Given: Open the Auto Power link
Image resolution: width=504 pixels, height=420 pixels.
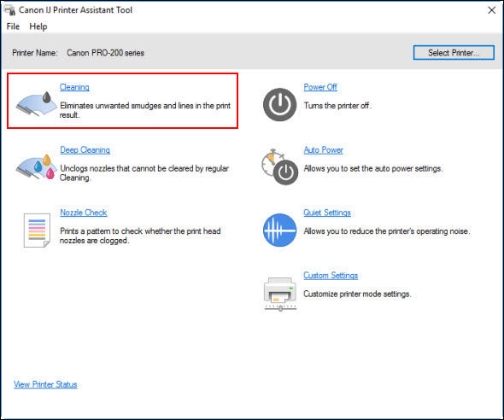Looking at the screenshot, I should 324,150.
